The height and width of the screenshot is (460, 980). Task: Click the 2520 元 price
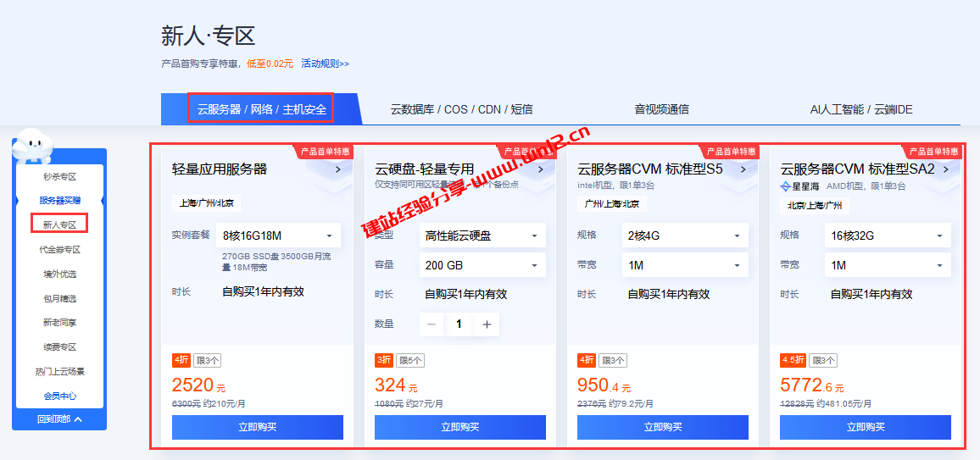point(198,385)
